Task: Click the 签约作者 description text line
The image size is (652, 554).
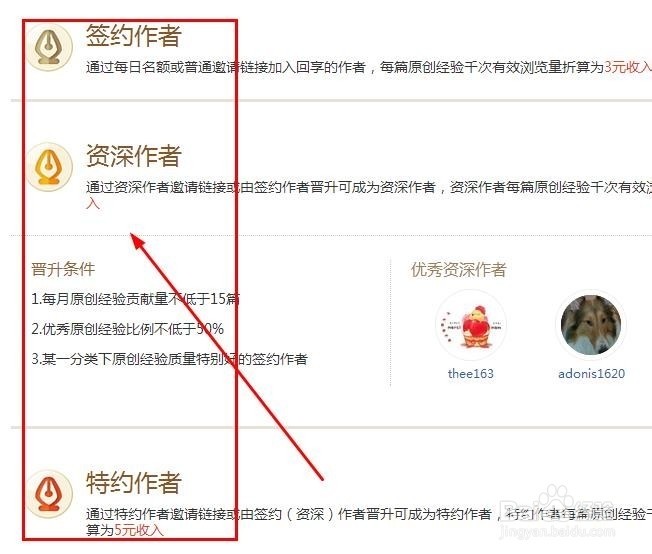Action: point(368,67)
